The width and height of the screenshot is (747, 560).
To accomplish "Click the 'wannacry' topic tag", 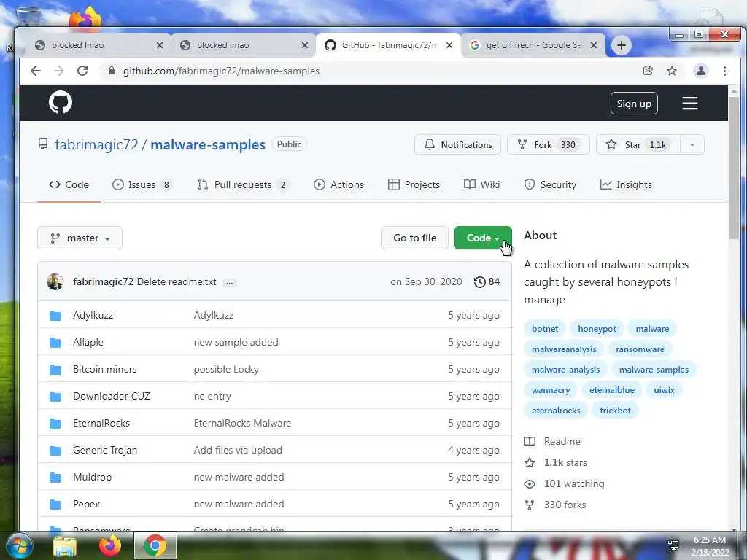I will [550, 390].
